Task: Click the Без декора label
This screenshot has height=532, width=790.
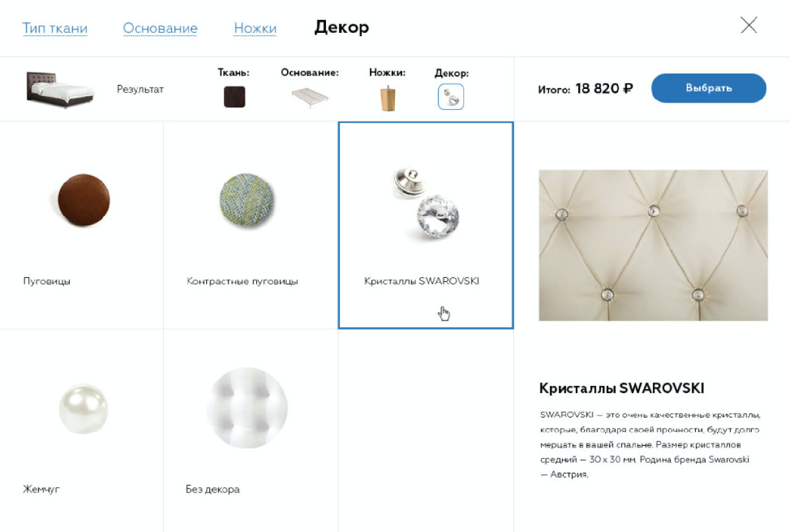Action: click(213, 489)
